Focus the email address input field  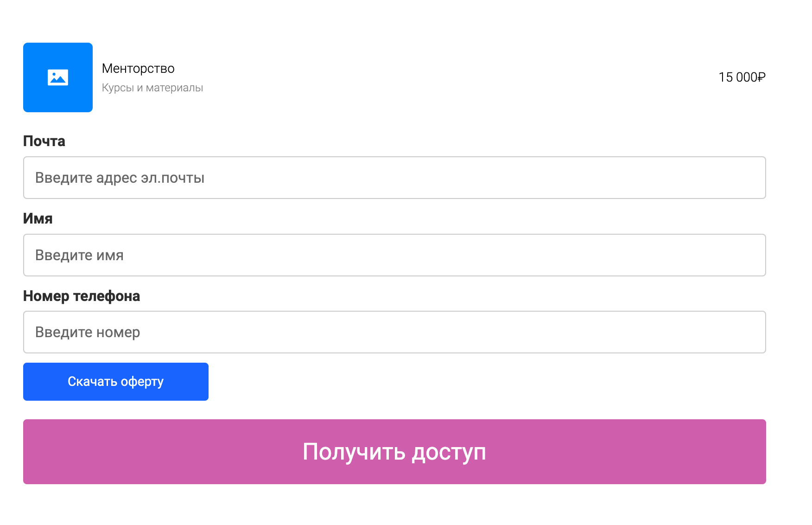[463, 178]
